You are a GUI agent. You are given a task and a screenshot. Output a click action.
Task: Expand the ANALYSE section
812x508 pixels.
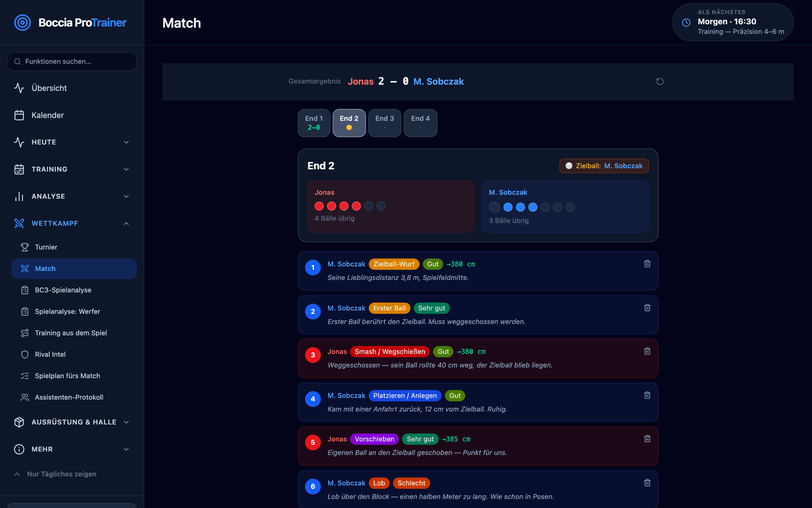point(72,196)
